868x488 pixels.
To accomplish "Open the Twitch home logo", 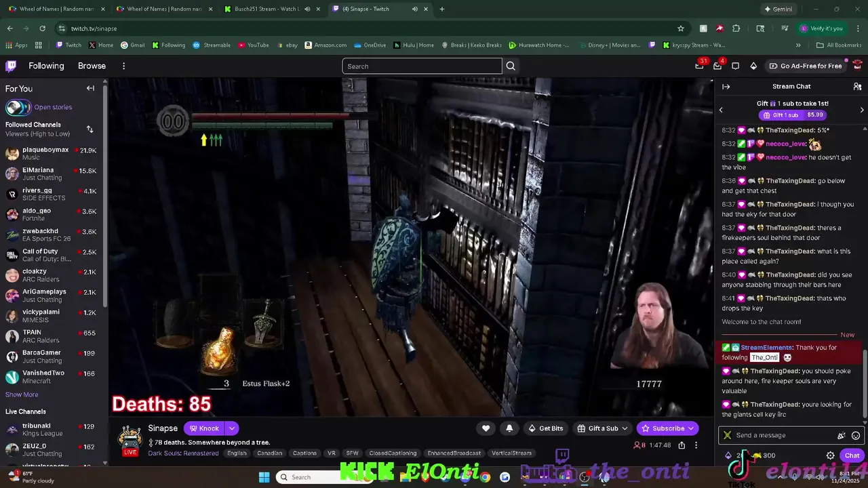I will (x=11, y=66).
